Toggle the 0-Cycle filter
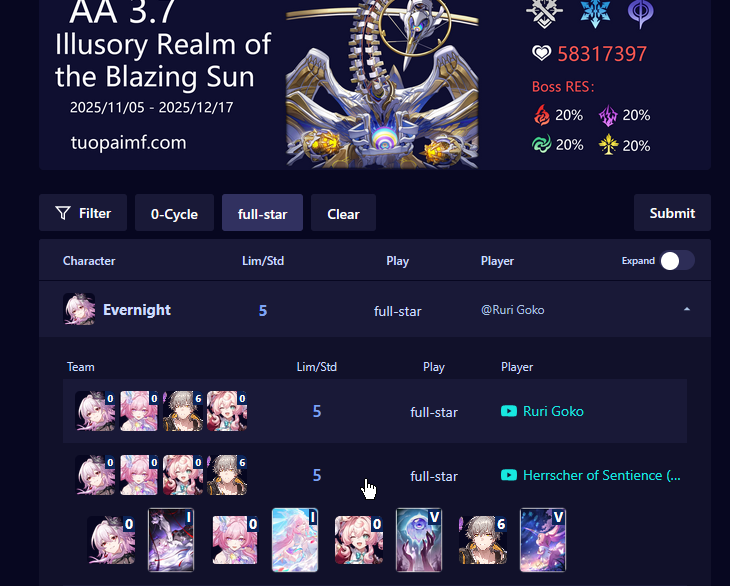The height and width of the screenshot is (586, 730). [175, 213]
